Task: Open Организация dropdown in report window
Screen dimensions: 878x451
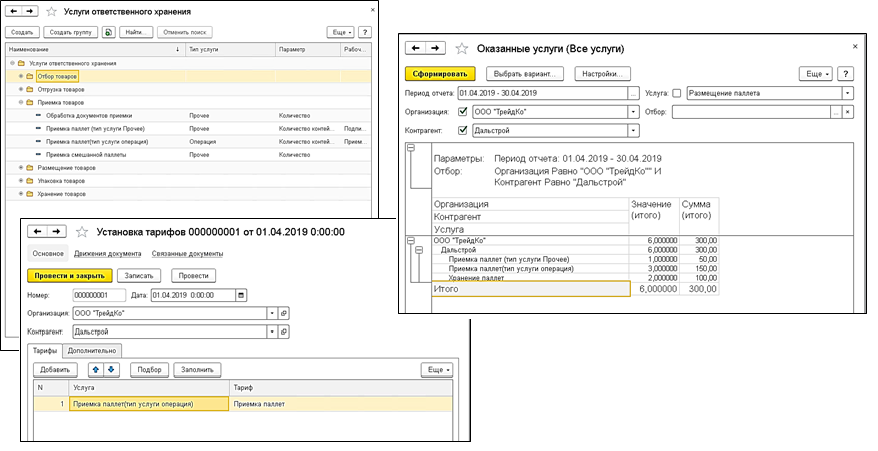Action: (633, 112)
